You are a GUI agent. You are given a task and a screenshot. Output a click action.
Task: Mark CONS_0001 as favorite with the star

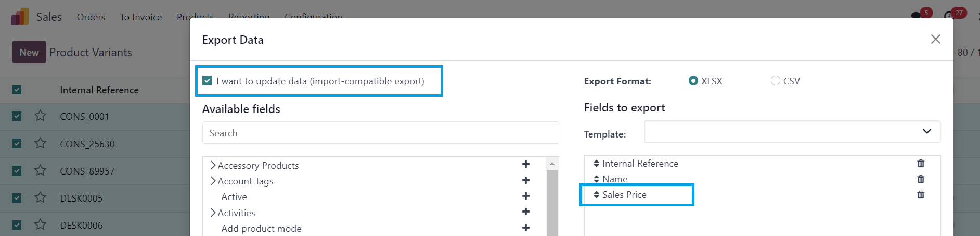pos(40,116)
